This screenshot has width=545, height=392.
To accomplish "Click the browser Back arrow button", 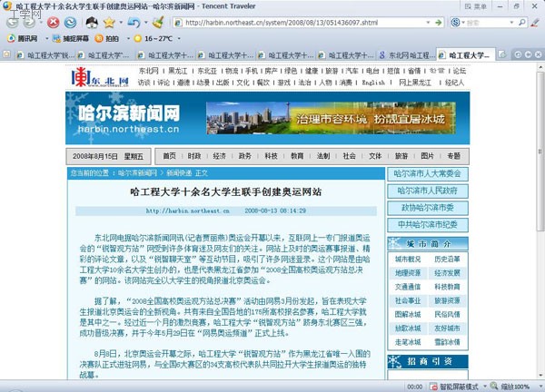I will click(x=11, y=22).
